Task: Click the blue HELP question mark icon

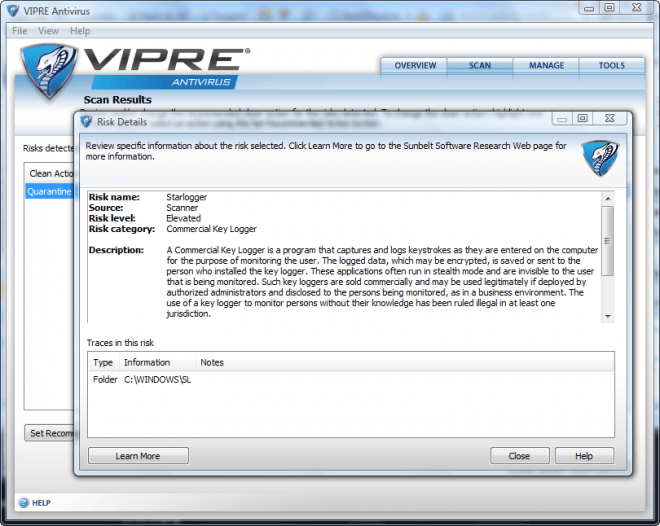Action: click(23, 502)
